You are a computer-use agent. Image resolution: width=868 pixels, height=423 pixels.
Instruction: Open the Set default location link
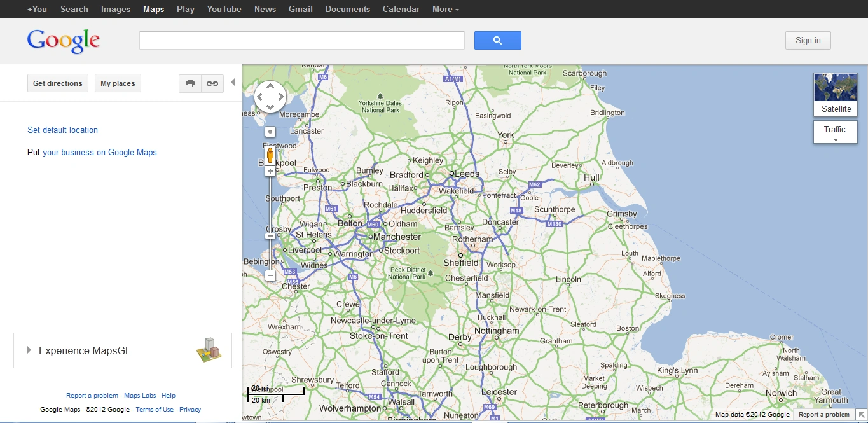point(62,130)
